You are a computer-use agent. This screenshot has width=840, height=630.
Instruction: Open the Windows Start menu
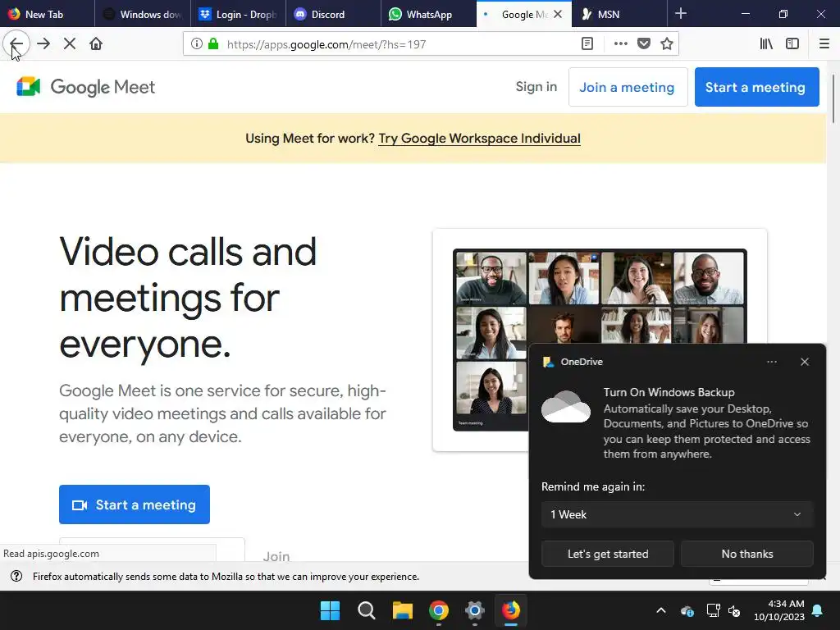coord(330,610)
